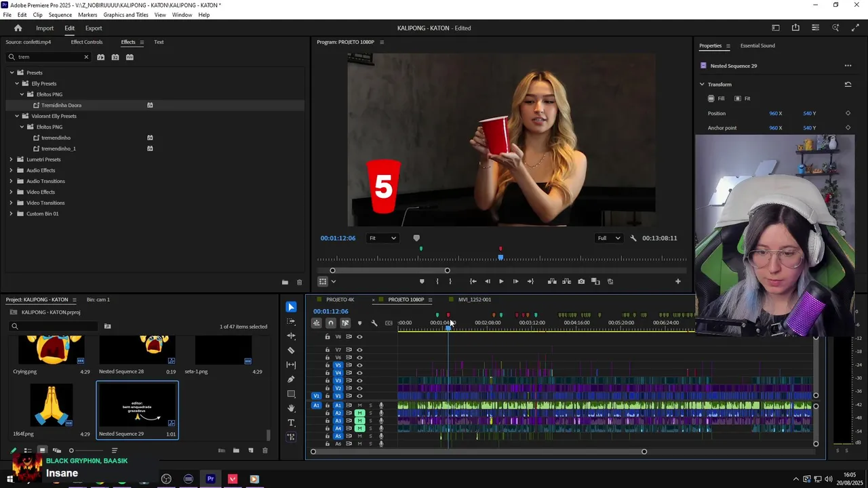
Task: Open Premiere Pro from Windows taskbar
Action: tap(210, 479)
